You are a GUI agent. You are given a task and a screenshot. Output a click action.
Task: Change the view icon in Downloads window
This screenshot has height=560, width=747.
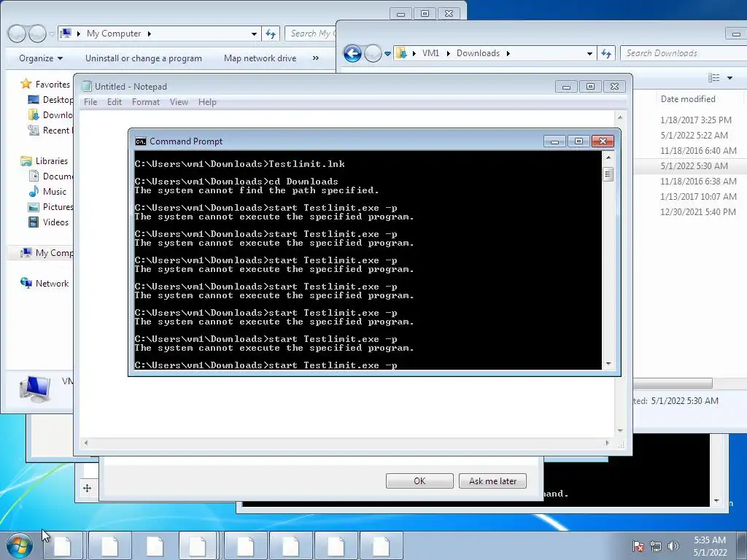[713, 77]
